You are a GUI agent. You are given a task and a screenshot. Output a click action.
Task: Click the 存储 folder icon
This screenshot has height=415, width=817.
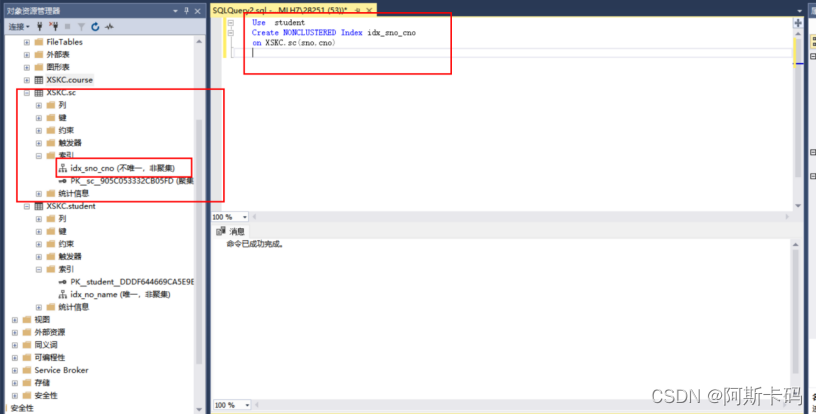click(x=27, y=383)
